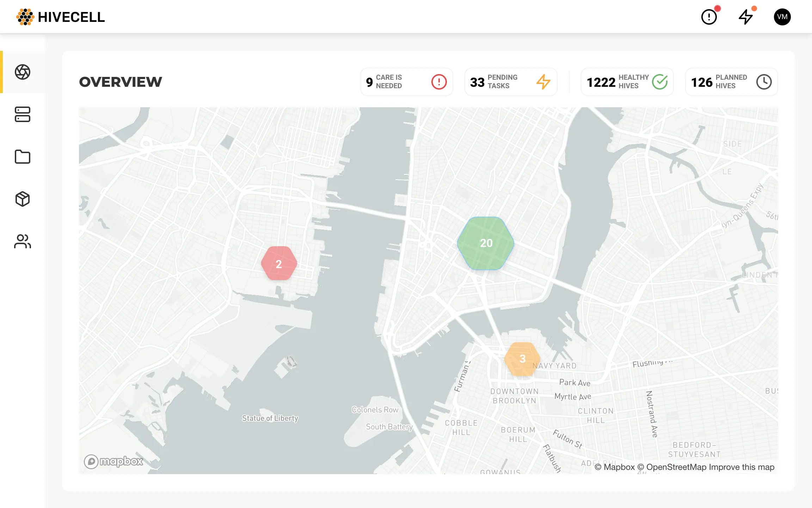Click the green cluster marker showing 20
The image size is (812, 508).
(x=486, y=242)
